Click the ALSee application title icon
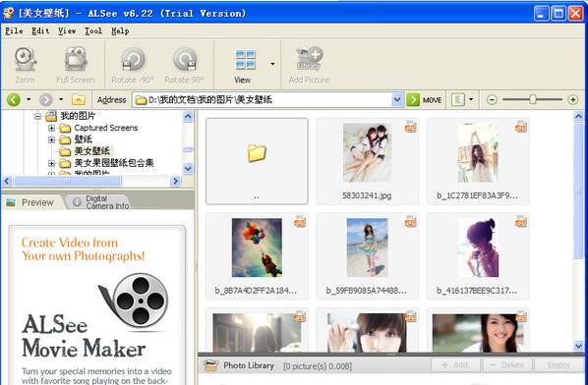This screenshot has height=385, width=588. tap(8, 13)
